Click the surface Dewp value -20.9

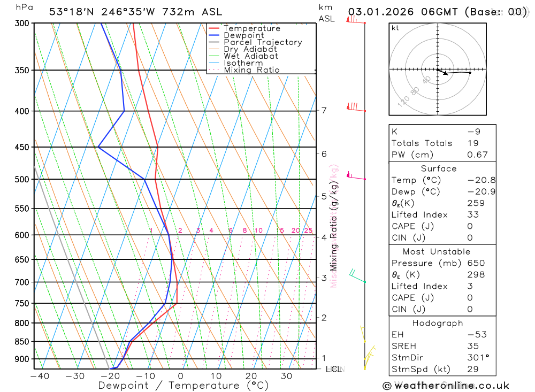coord(481,192)
